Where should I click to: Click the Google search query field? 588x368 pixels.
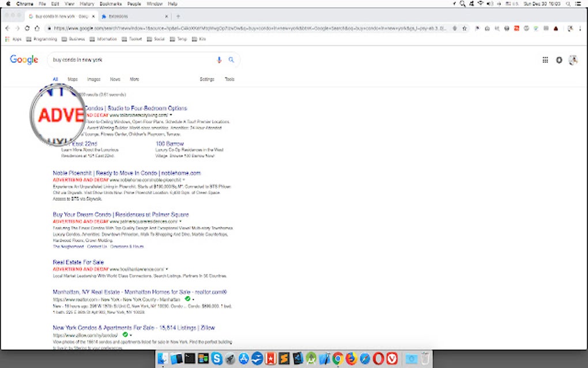point(131,59)
